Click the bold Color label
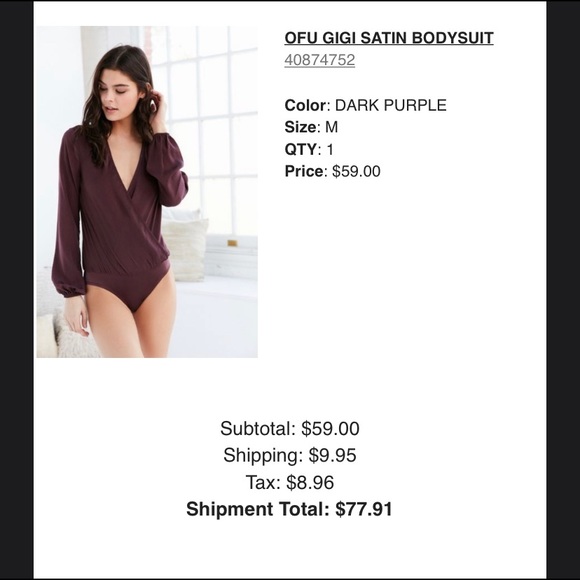580x580 pixels. (305, 105)
